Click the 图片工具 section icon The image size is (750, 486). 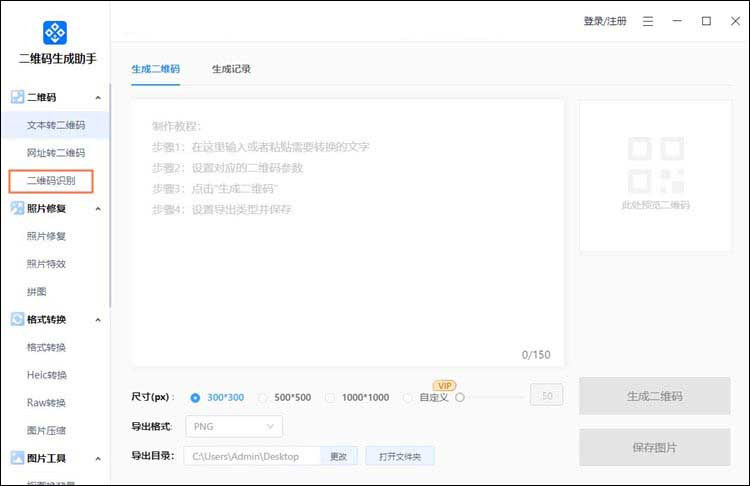[17, 458]
